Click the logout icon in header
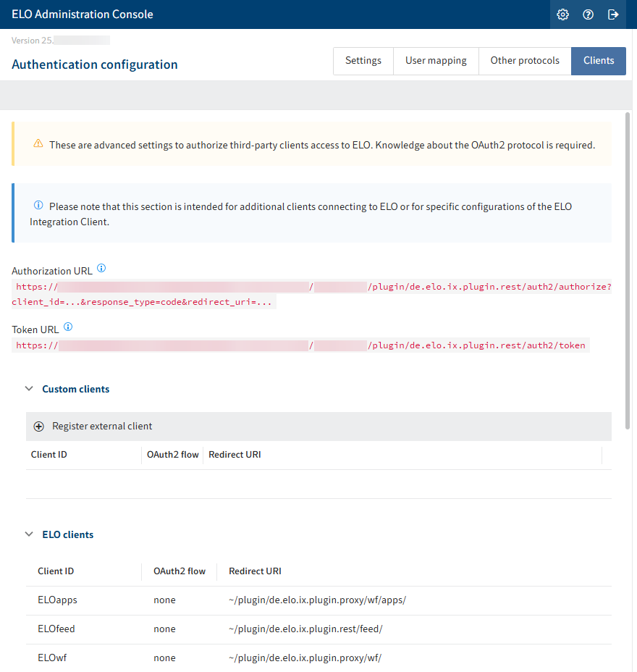This screenshot has width=637, height=672. tap(613, 14)
